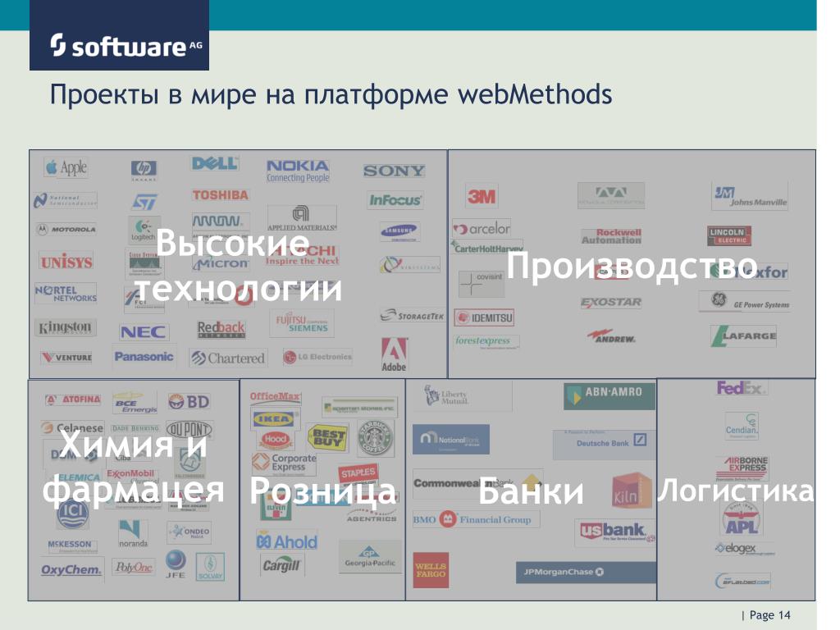
Task: Click the BD logo
Action: coord(189,401)
